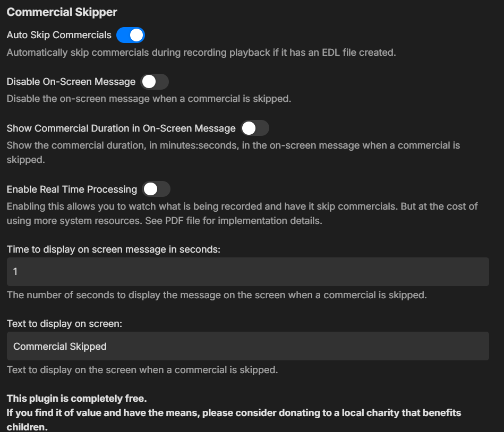The width and height of the screenshot is (504, 432).
Task: Click "This plugin is completely free." text
Action: pyautogui.click(x=76, y=399)
